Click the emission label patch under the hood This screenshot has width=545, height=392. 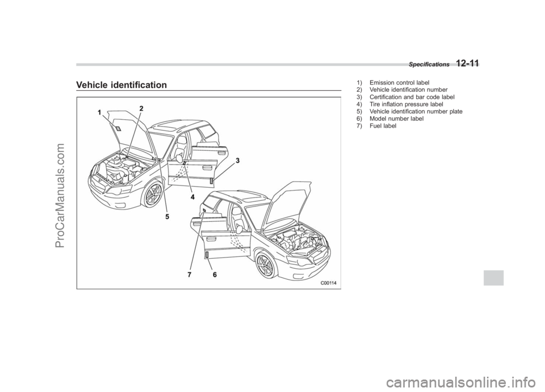(118, 128)
